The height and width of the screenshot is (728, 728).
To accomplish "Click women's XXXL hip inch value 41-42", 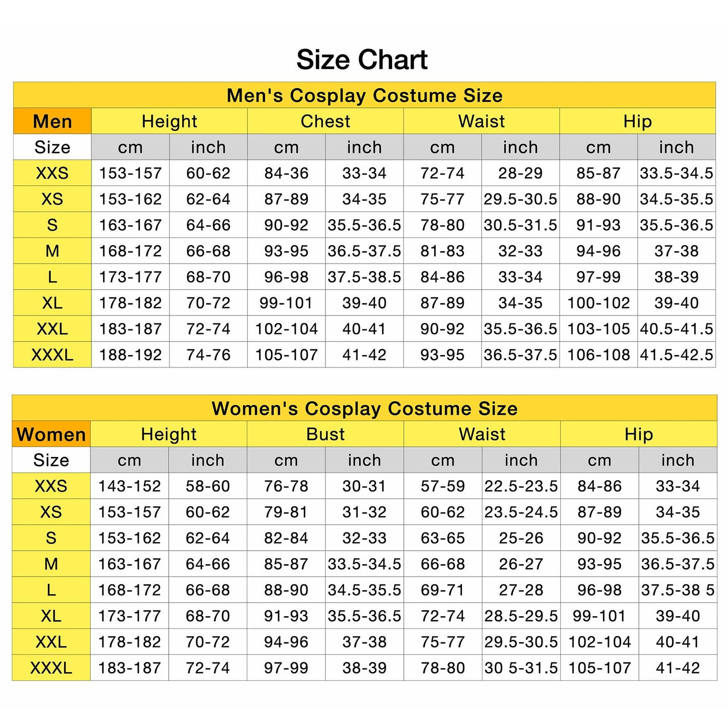I will point(678,668).
